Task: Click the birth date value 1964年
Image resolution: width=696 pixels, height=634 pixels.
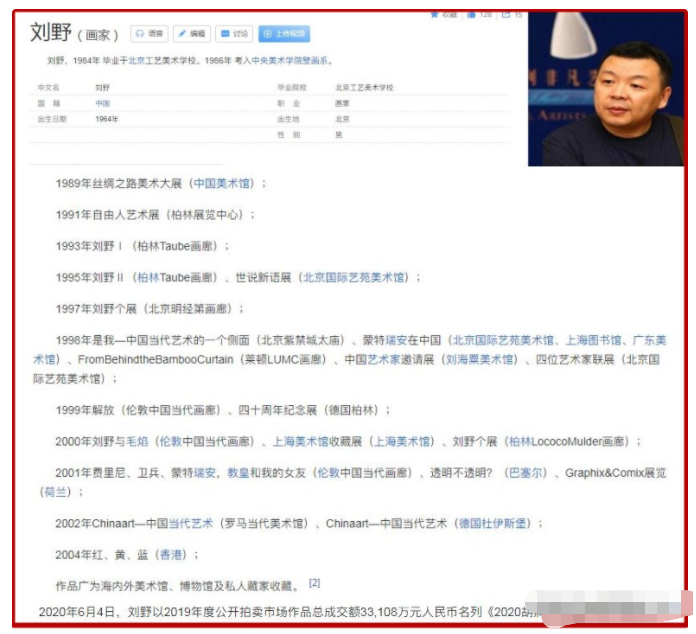Action: 107,119
